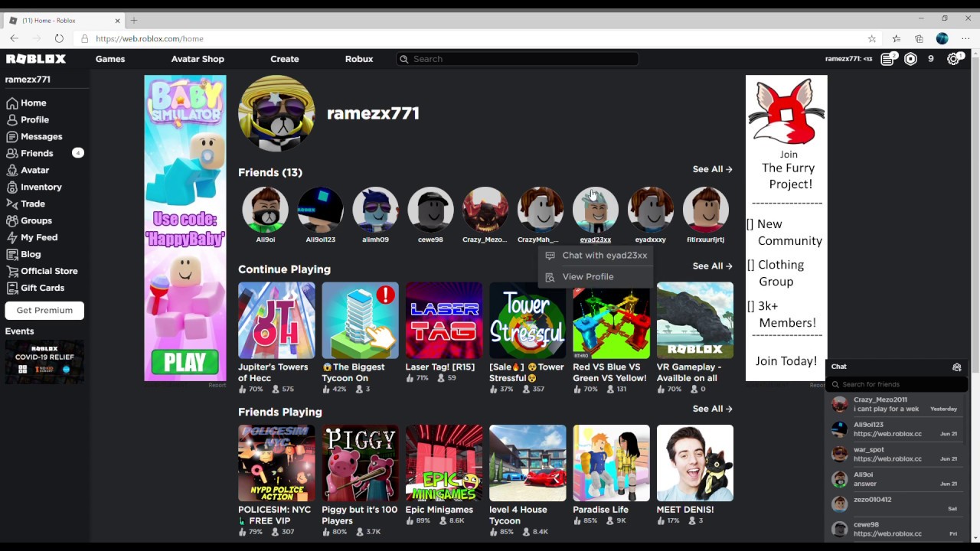See All friends link

point(712,169)
